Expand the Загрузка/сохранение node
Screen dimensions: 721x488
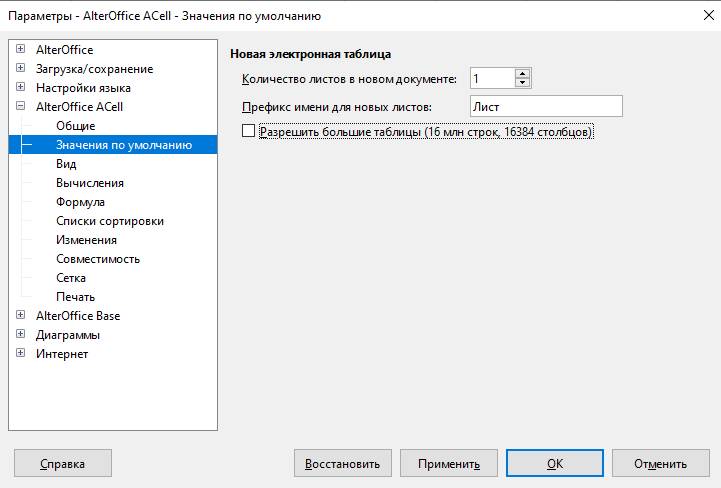pyautogui.click(x=21, y=68)
